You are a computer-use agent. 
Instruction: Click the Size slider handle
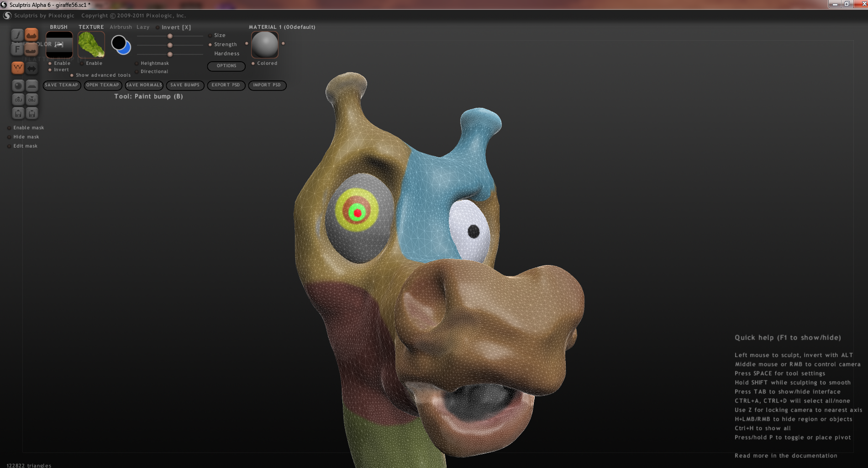170,36
